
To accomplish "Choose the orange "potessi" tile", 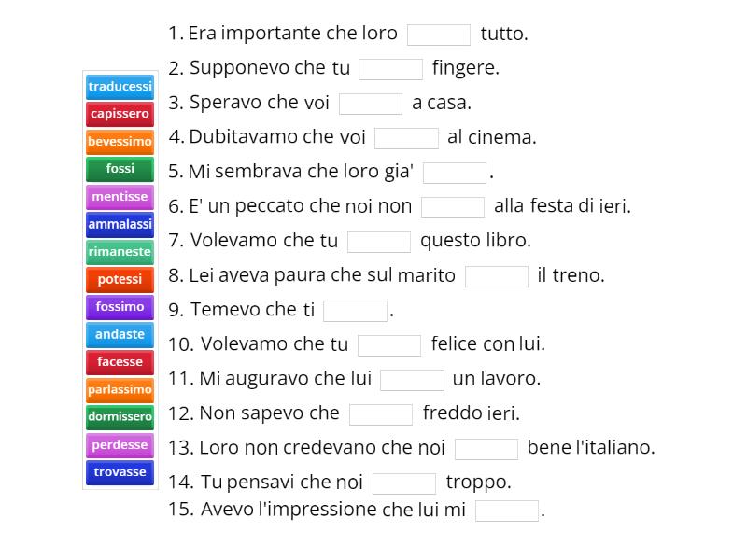I will pos(120,279).
